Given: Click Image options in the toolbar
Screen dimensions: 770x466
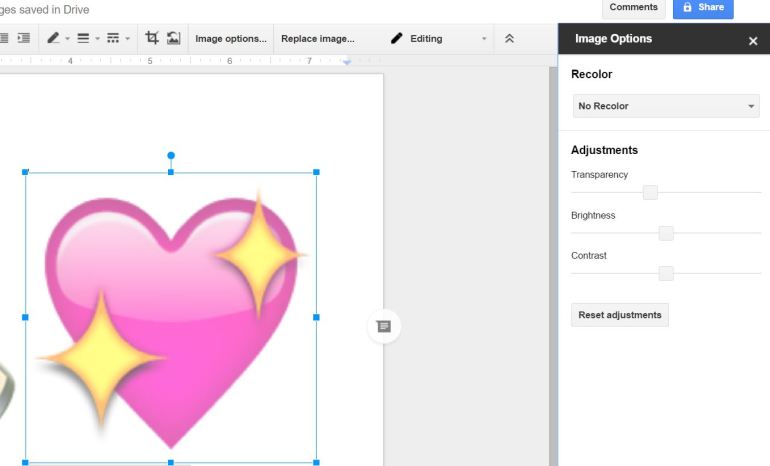Looking at the screenshot, I should click(x=230, y=39).
